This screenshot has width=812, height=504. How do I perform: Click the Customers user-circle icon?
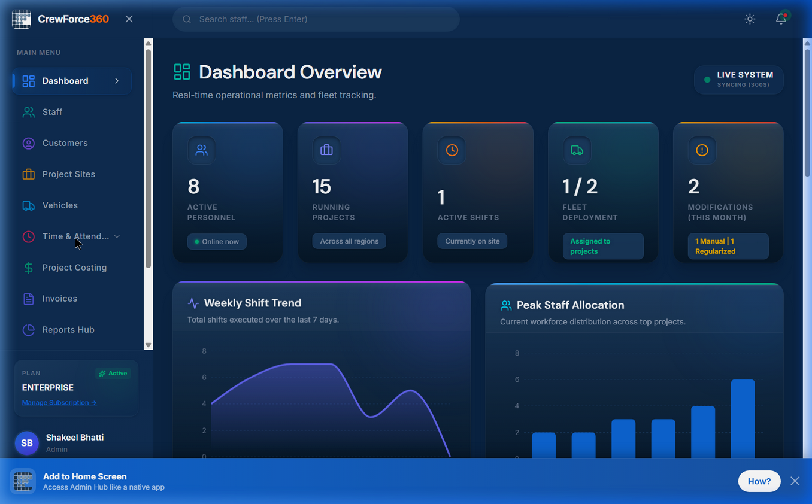point(28,143)
